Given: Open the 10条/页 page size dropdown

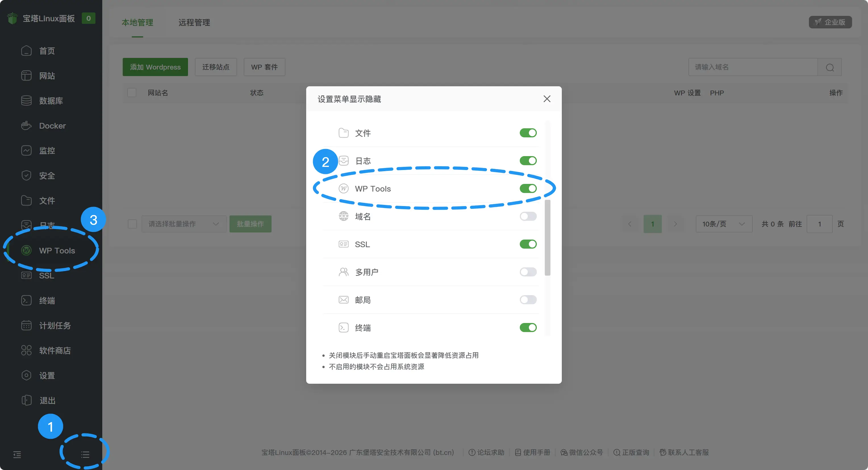Looking at the screenshot, I should [724, 224].
